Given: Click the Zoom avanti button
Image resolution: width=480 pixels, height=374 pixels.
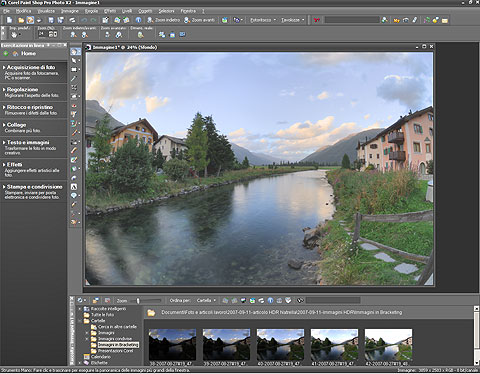Looking at the screenshot, I should click(x=199, y=20).
